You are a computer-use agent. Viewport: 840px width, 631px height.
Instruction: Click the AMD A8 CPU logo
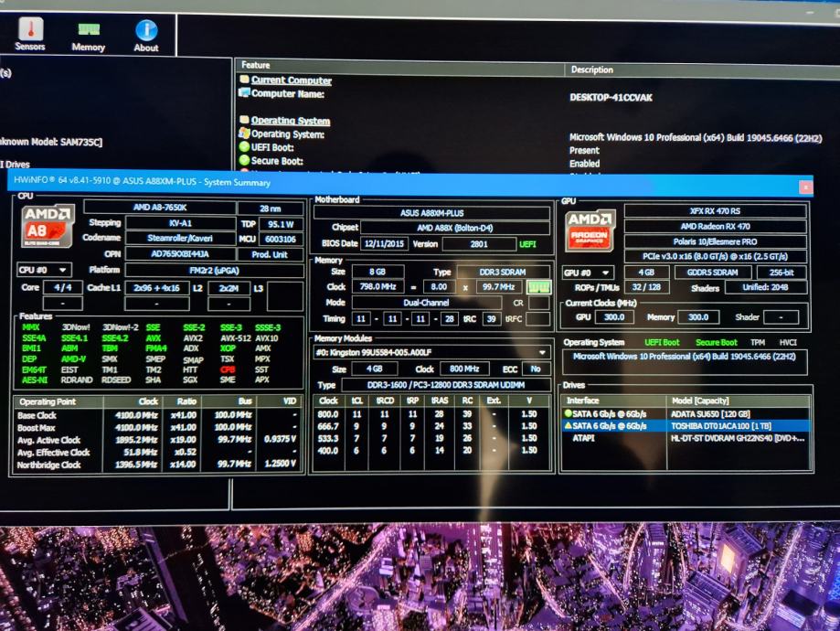pos(48,226)
